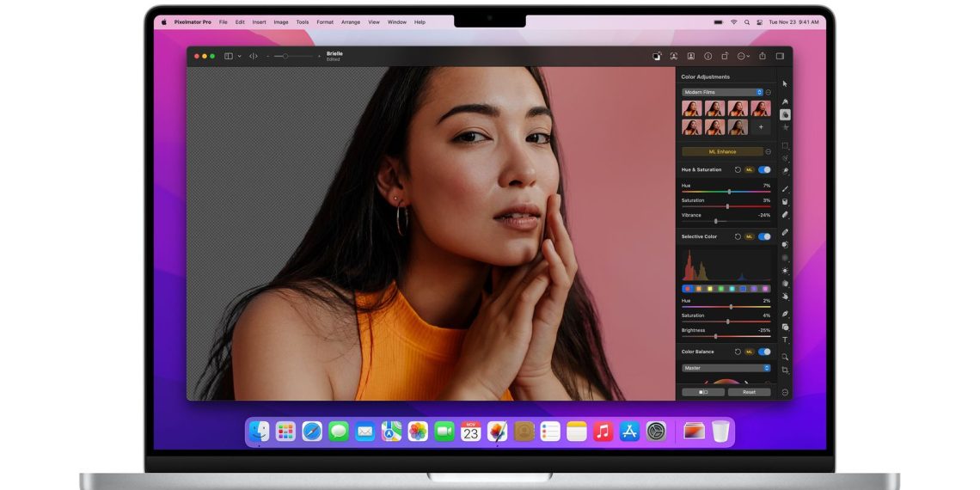Select the Style tool below the arrow
The image size is (980, 490).
pos(785,101)
